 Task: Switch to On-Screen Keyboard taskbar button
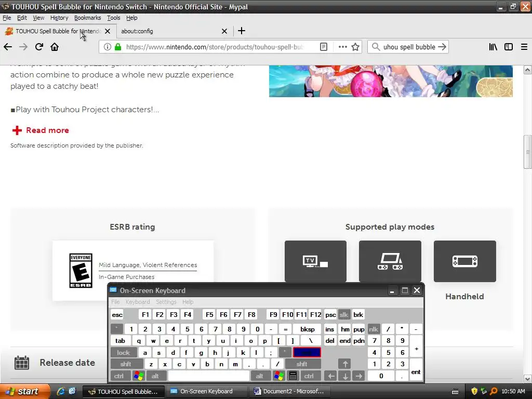click(207, 391)
